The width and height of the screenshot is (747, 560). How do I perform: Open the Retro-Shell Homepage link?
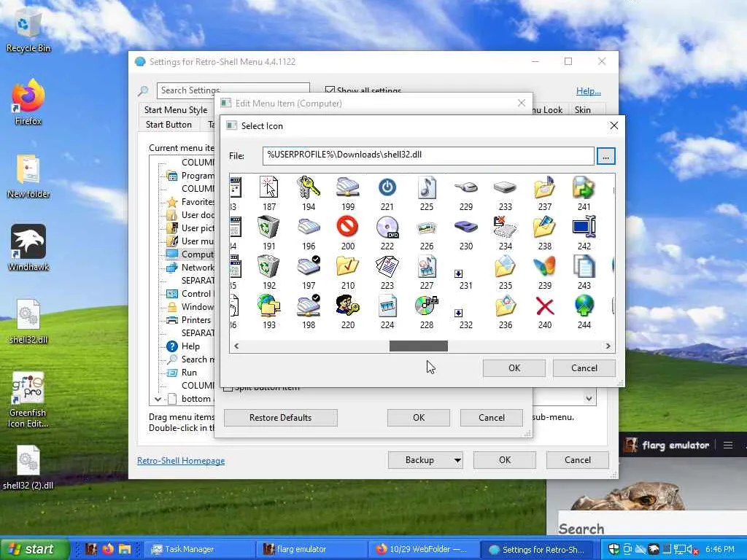coord(181,461)
